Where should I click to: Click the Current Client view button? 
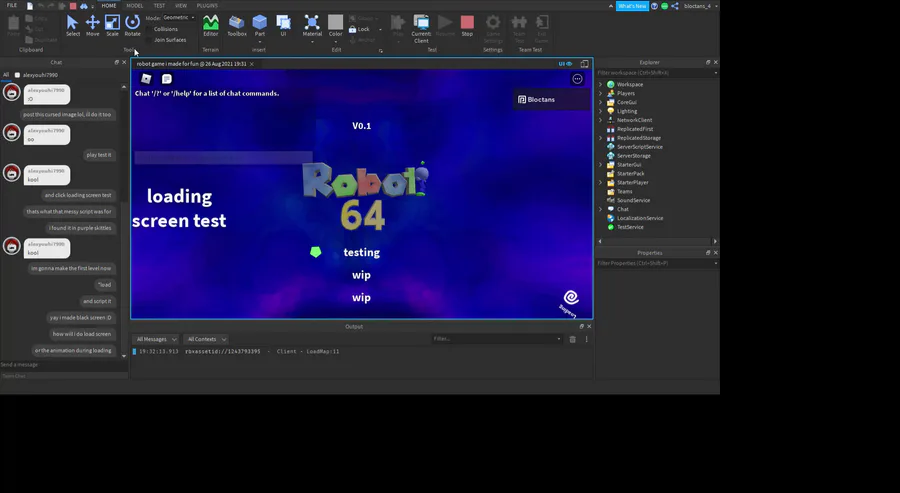click(x=421, y=29)
